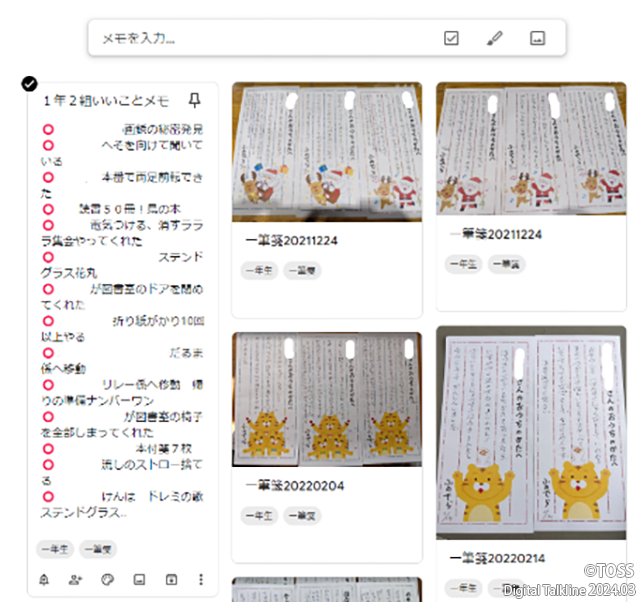Open the large two-tiger letter photo
Viewport: 640px width, 602px height.
coord(531,432)
